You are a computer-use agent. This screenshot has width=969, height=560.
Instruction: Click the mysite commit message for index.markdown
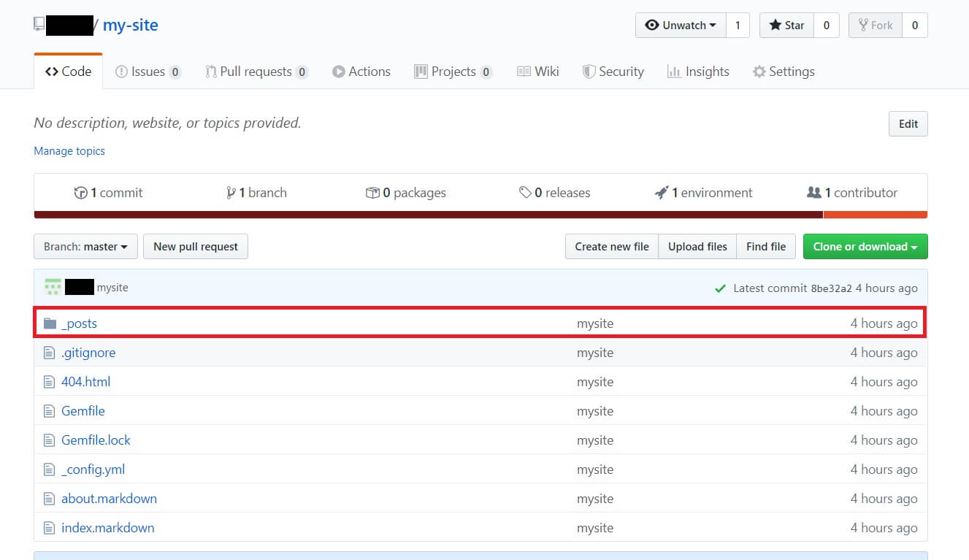click(x=595, y=528)
